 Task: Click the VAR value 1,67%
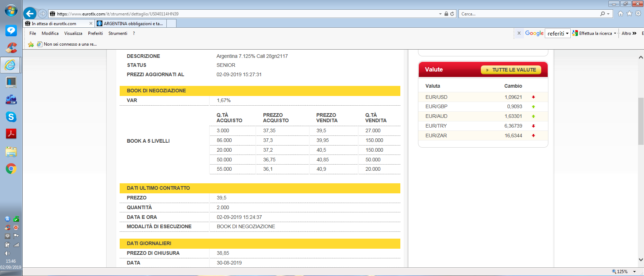(x=224, y=100)
